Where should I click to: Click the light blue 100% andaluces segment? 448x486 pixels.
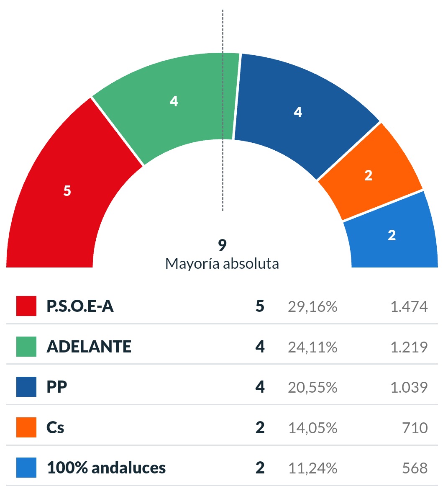tap(392, 235)
